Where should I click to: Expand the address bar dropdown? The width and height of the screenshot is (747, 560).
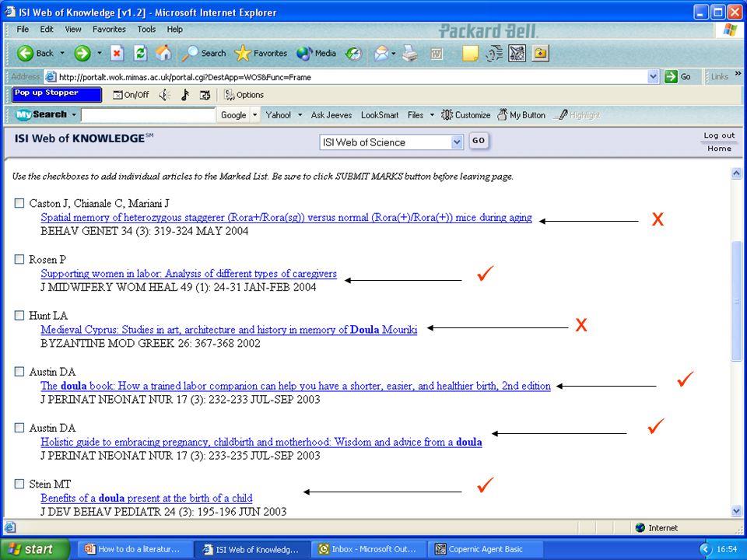[653, 77]
